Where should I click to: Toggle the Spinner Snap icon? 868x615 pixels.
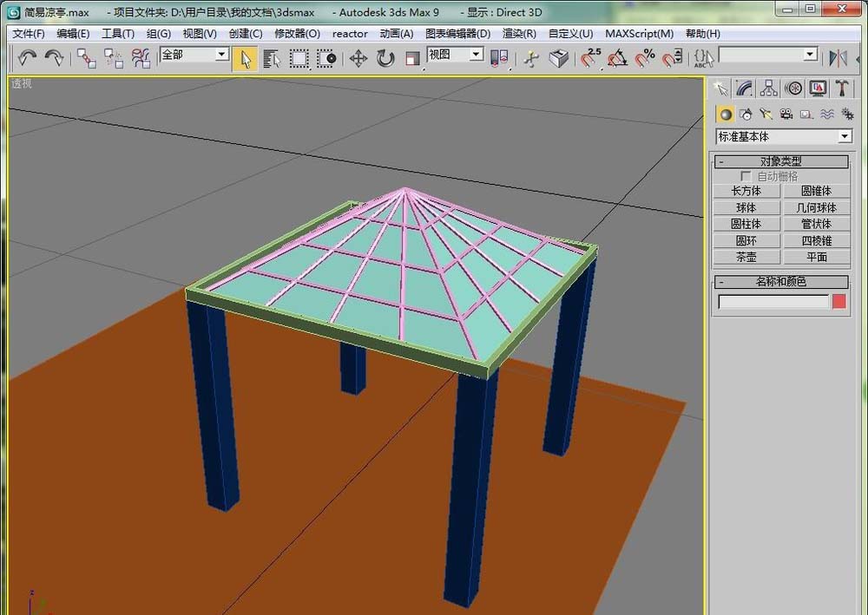[672, 58]
